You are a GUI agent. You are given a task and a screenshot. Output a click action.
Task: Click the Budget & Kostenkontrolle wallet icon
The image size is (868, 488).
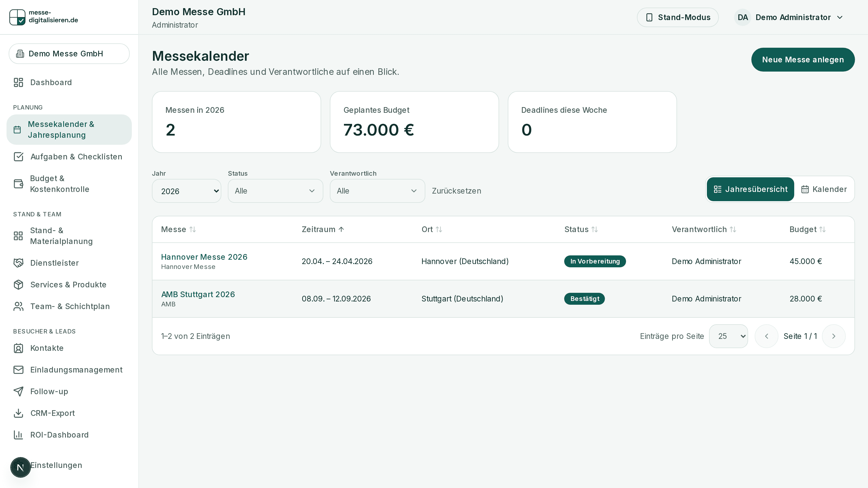(x=18, y=184)
